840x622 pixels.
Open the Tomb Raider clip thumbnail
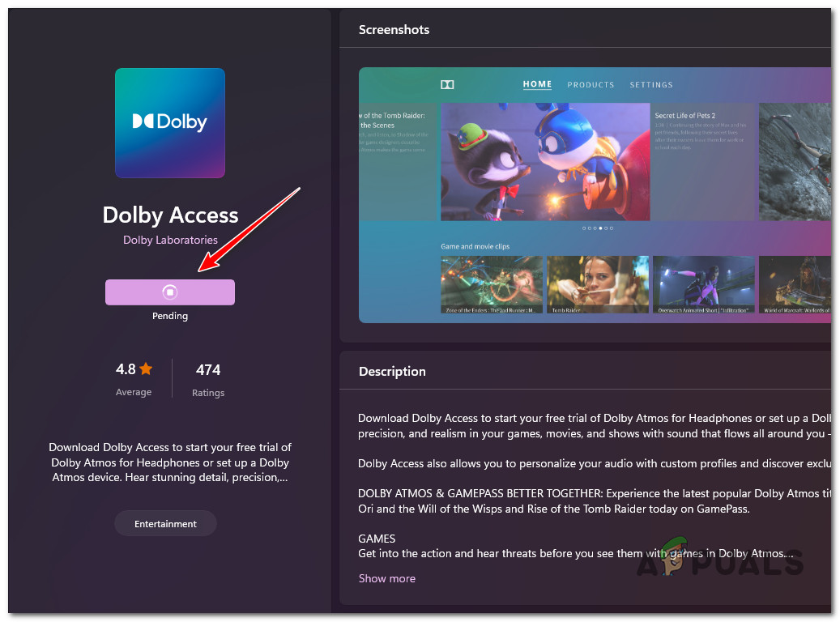[x=597, y=284]
